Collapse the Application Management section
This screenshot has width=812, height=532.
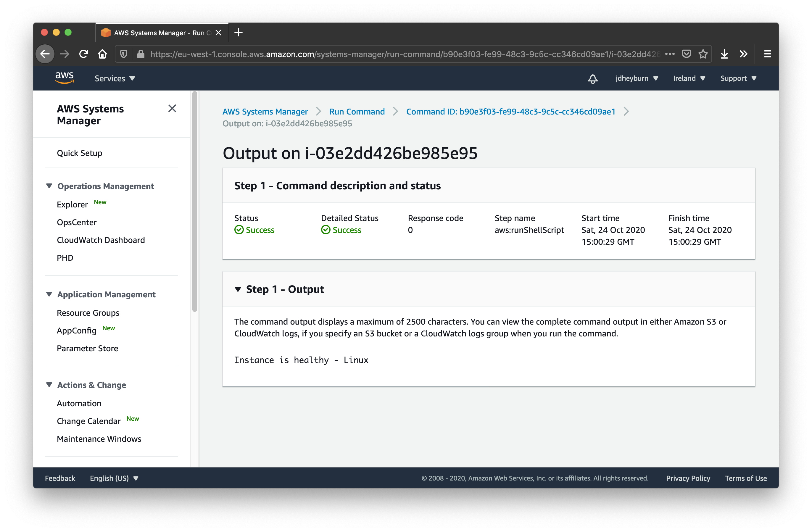click(49, 294)
